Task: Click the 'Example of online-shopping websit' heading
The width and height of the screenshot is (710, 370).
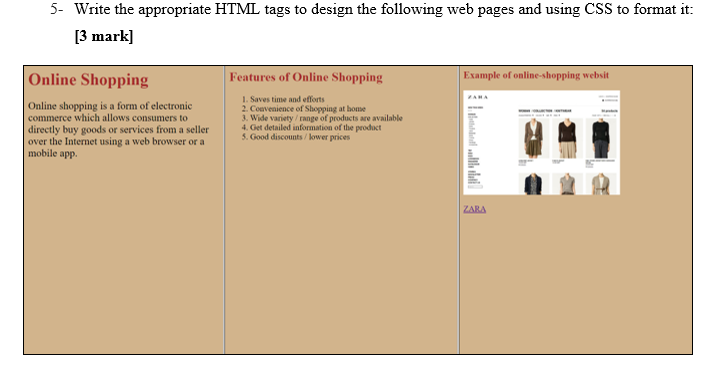Action: (x=536, y=75)
